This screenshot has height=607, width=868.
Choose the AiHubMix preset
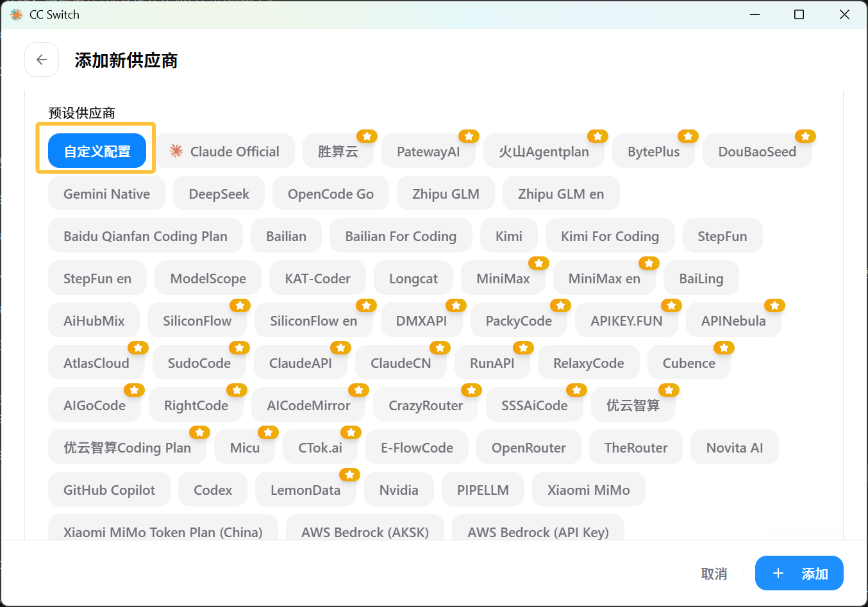pyautogui.click(x=94, y=320)
